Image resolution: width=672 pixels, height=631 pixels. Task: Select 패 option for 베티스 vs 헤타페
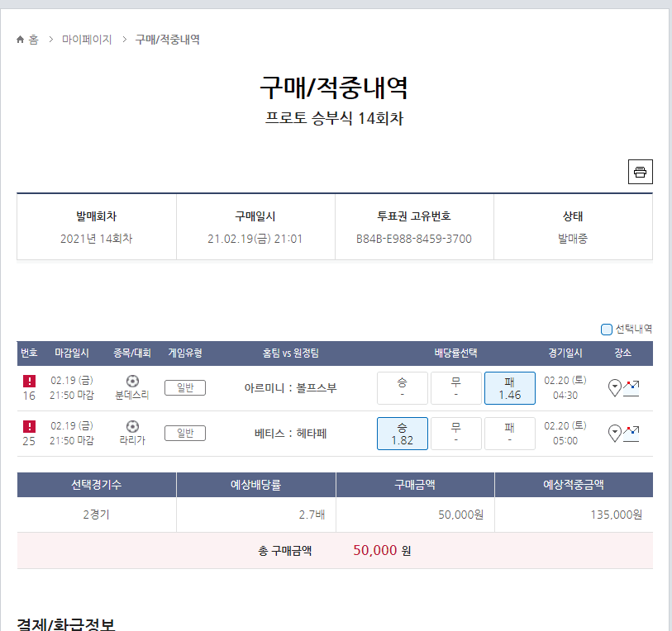pyautogui.click(x=510, y=434)
